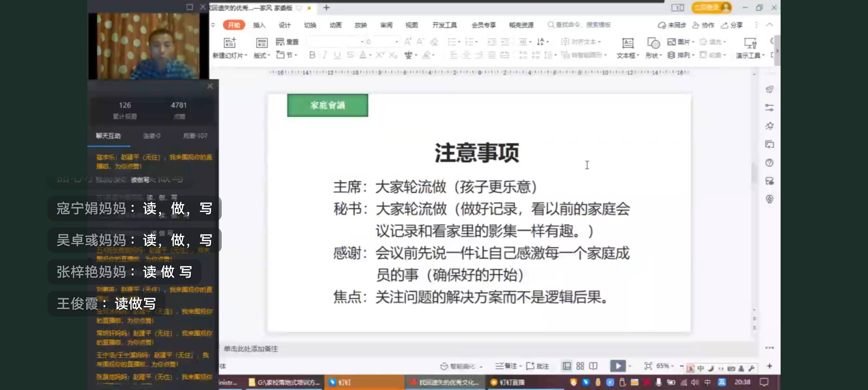Insert a picture with the 图片 tool
The height and width of the screenshot is (390, 868).
tap(679, 42)
